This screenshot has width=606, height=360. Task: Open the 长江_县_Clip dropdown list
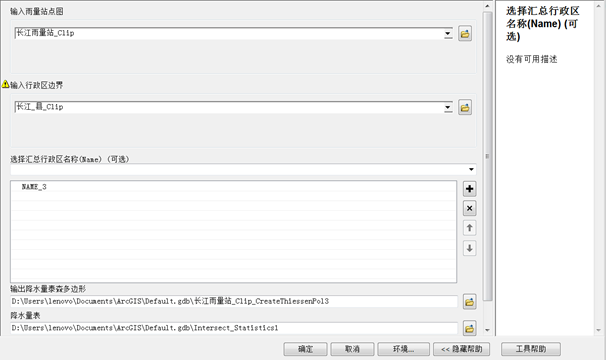pyautogui.click(x=448, y=107)
